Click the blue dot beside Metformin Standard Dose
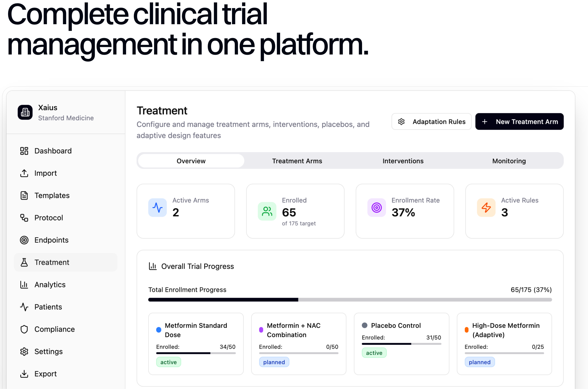The height and width of the screenshot is (389, 588). click(159, 330)
